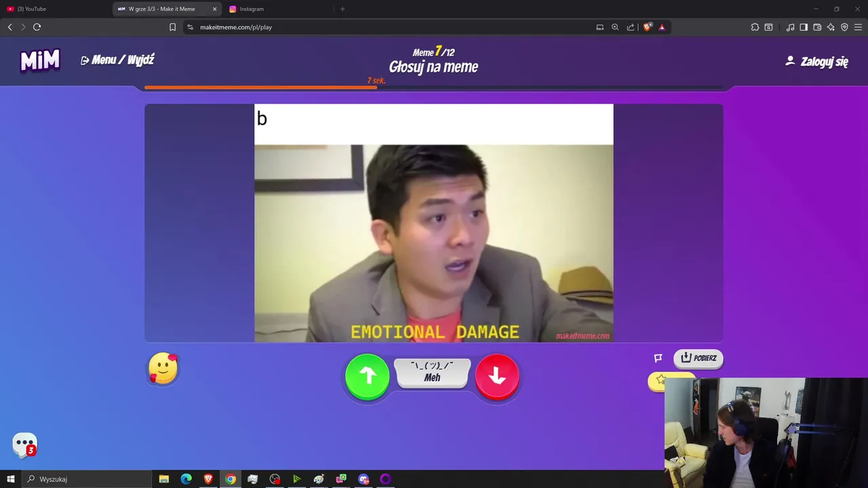Open Brave Rewards triangle icon
Image resolution: width=868 pixels, height=488 pixels.
662,27
